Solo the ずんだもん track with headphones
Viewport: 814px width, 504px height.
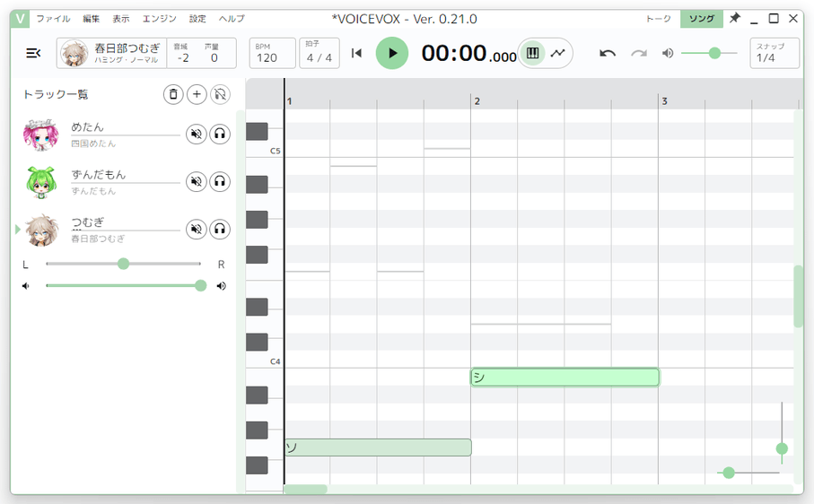220,181
